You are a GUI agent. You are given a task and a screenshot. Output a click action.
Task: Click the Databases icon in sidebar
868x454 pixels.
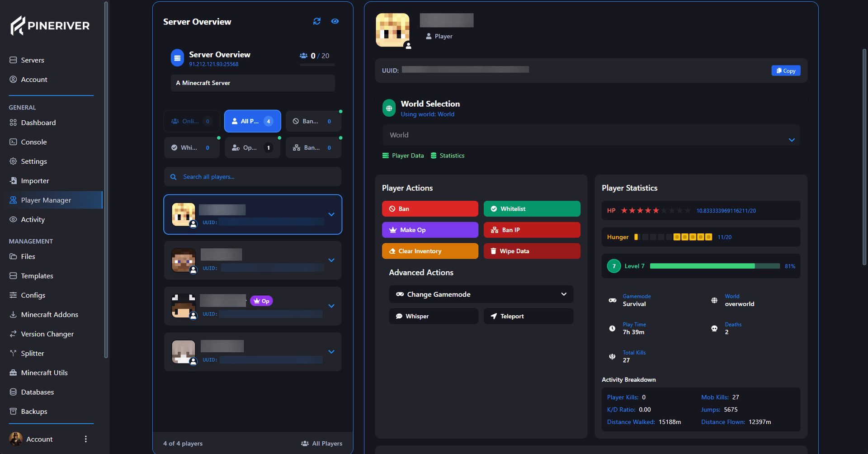click(13, 392)
